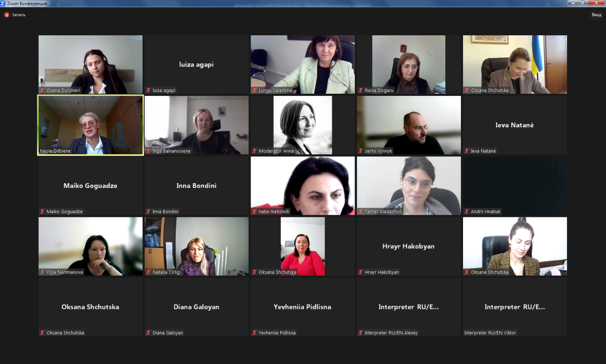606x364 pixels.
Task: Click the Вход button at top right
Action: tap(596, 15)
